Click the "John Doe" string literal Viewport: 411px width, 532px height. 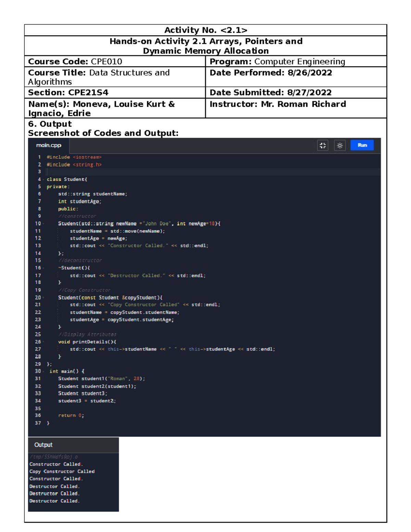tap(157, 224)
